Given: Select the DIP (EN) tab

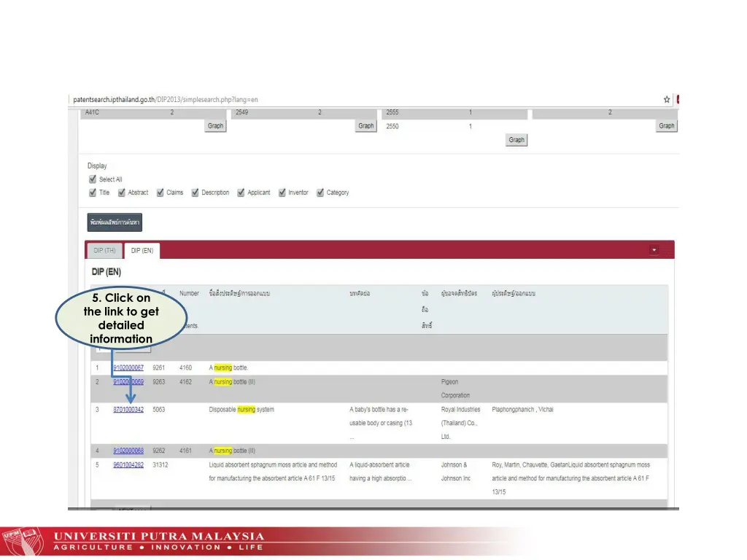Looking at the screenshot, I should point(142,251).
